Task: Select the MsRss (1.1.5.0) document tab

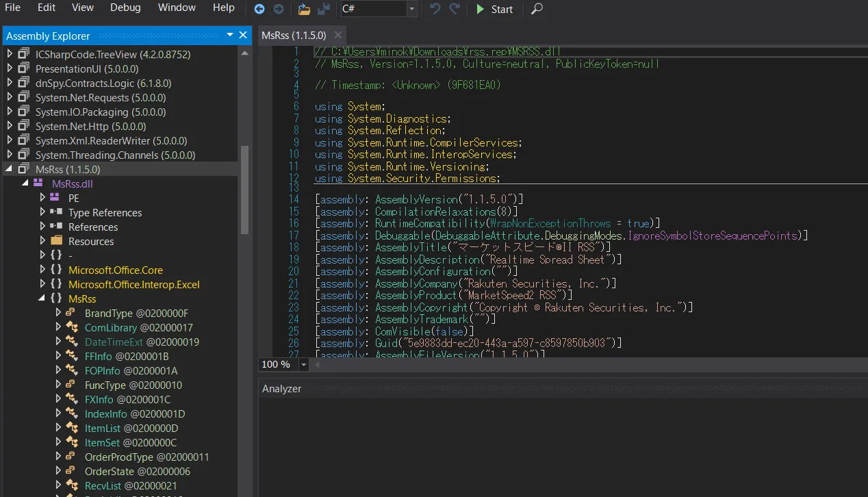Action: pyautogui.click(x=294, y=36)
